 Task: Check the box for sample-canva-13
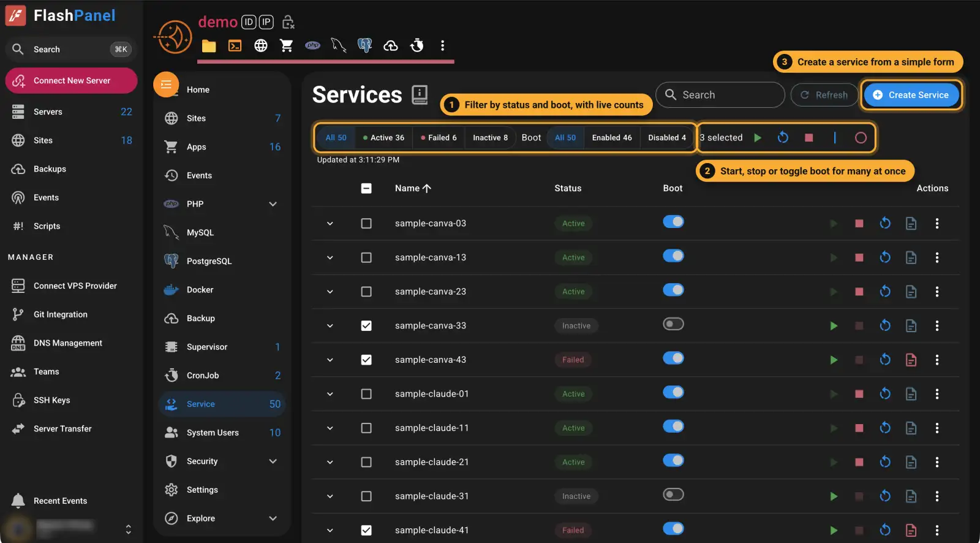point(366,257)
